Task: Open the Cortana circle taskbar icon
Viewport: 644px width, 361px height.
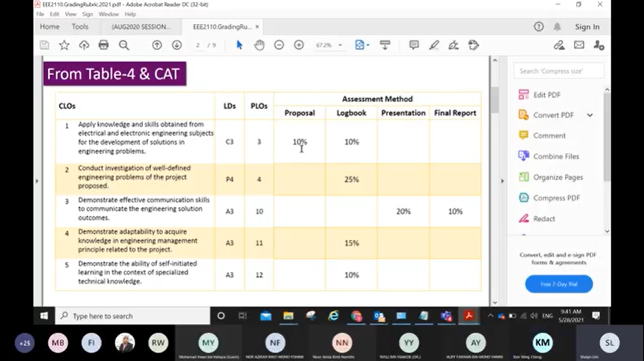Action: tap(221, 316)
